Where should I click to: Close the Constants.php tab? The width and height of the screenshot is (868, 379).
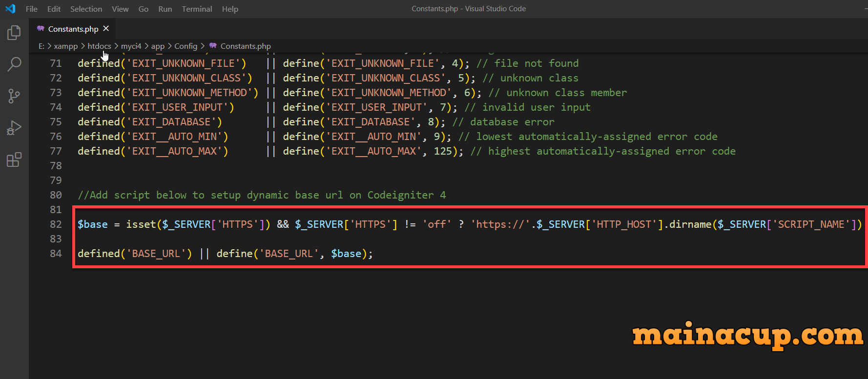click(106, 29)
